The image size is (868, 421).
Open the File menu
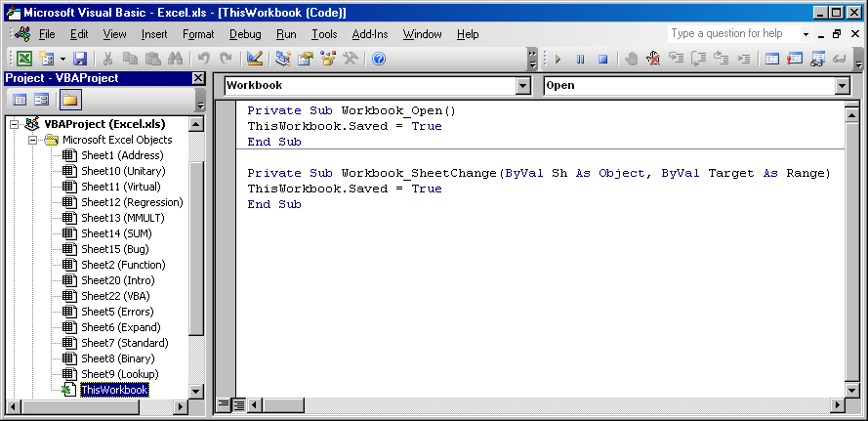click(x=47, y=34)
